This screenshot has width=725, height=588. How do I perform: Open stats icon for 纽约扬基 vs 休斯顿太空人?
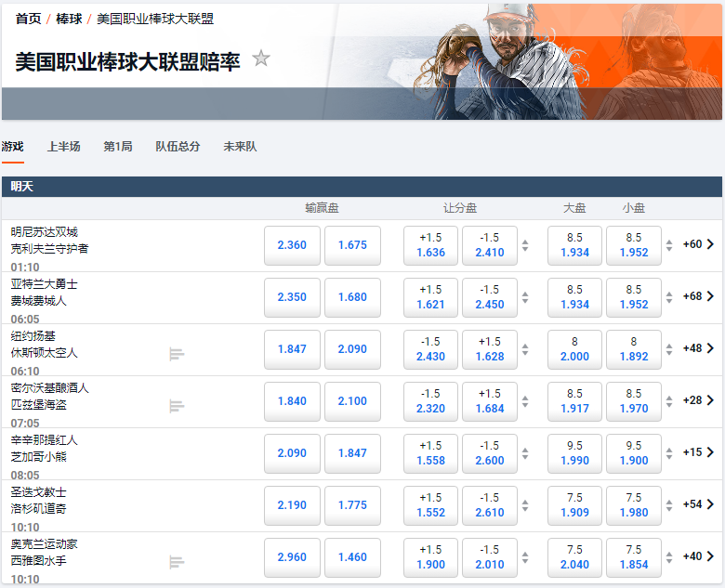tap(177, 354)
